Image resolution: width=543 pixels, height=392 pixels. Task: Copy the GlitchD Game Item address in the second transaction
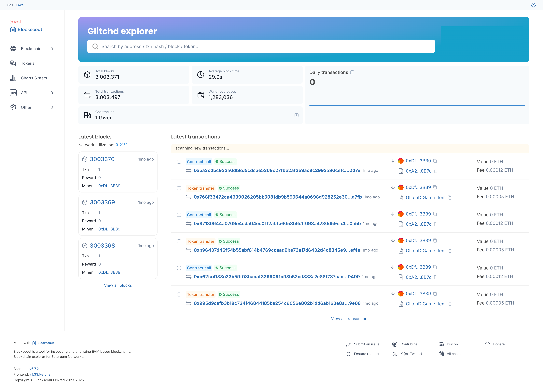click(x=450, y=197)
